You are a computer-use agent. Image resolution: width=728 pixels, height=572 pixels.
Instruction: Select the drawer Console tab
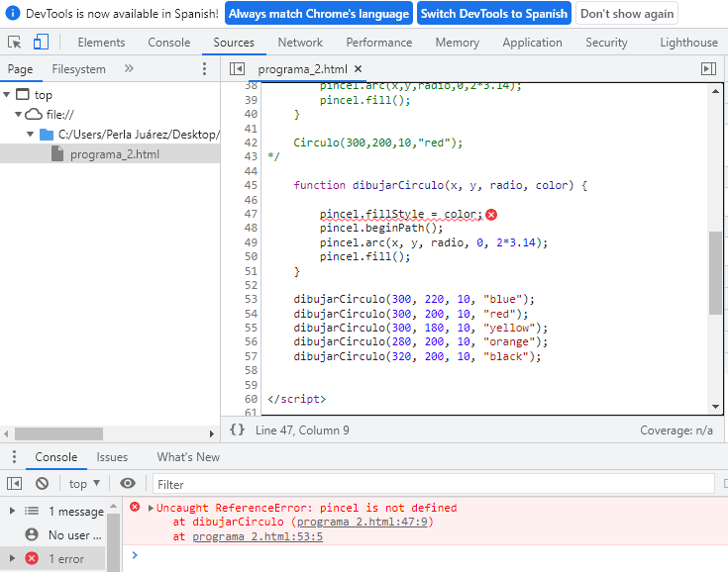click(x=56, y=457)
